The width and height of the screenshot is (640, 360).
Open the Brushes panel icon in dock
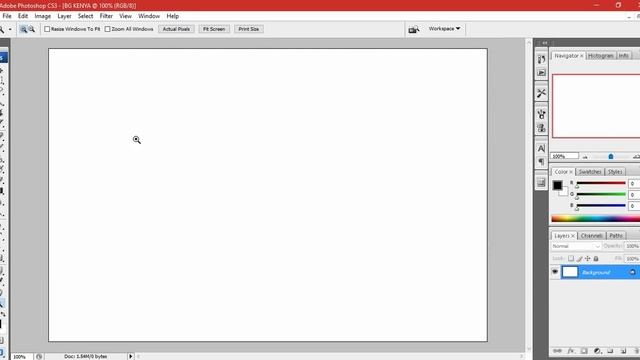pyautogui.click(x=541, y=115)
